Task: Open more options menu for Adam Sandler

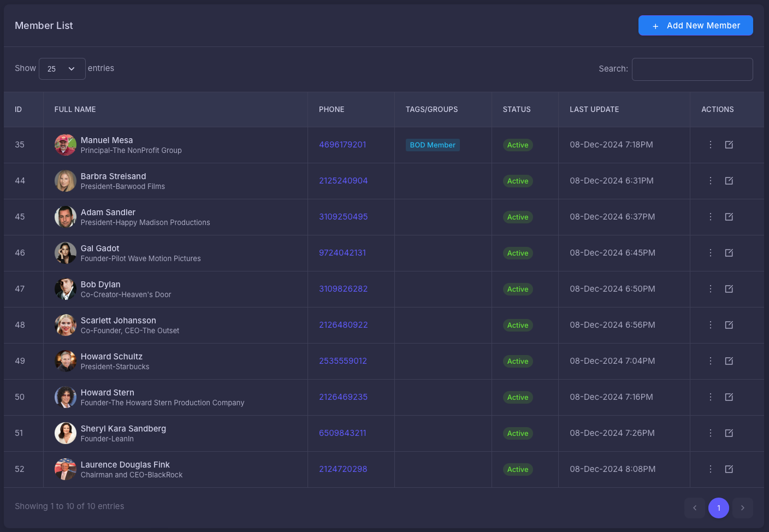Action: click(710, 217)
